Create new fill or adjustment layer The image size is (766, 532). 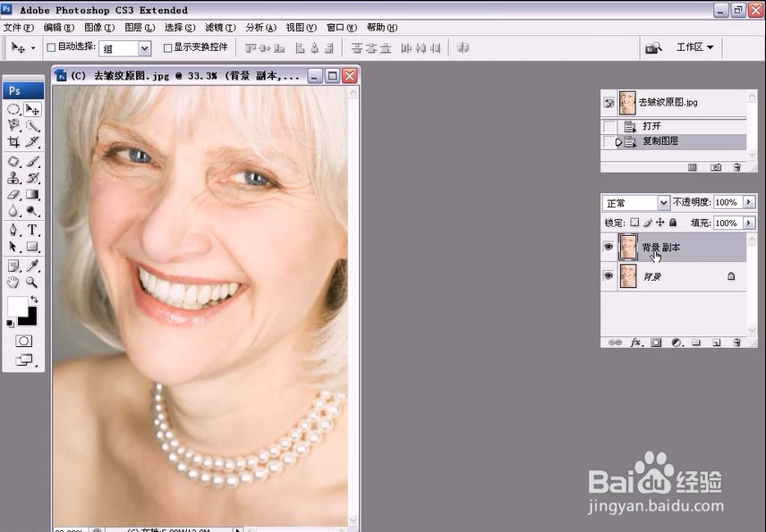tap(677, 342)
